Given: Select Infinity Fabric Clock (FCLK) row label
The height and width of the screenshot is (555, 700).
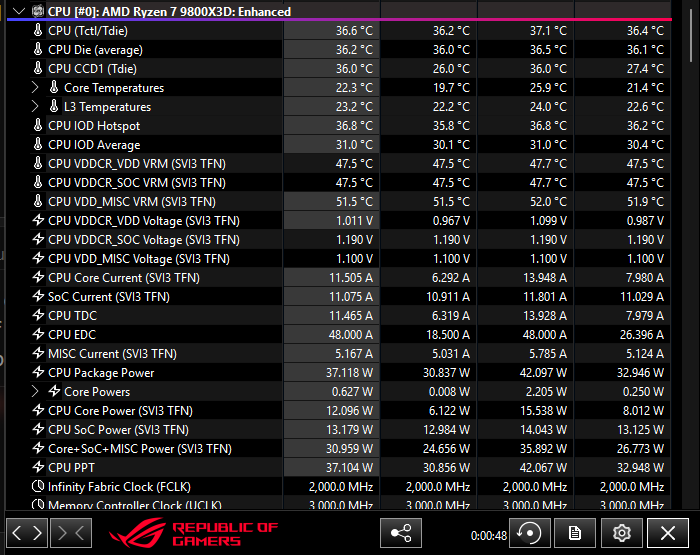Looking at the screenshot, I should (119, 486).
